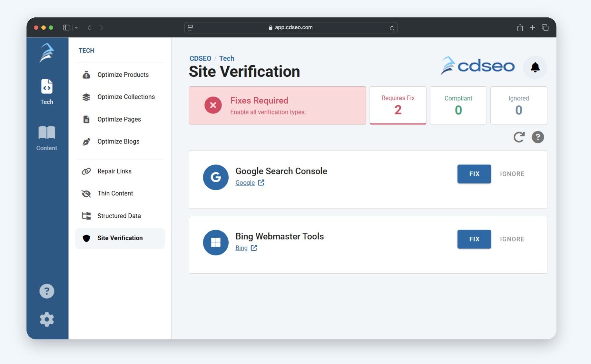The image size is (591, 364).
Task: Expand the browser sidebar dropdown chevron
Action: click(x=76, y=28)
